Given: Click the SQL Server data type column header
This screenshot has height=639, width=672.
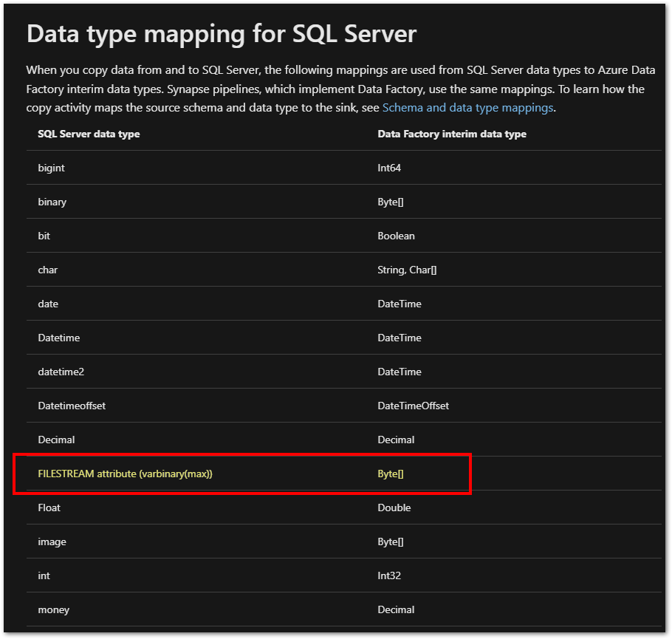Looking at the screenshot, I should (89, 134).
